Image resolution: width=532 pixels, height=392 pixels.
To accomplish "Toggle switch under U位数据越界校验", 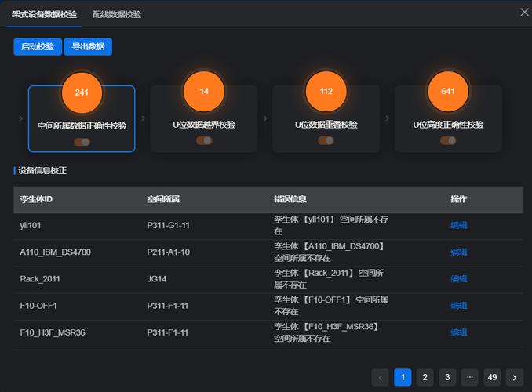I will 204,140.
